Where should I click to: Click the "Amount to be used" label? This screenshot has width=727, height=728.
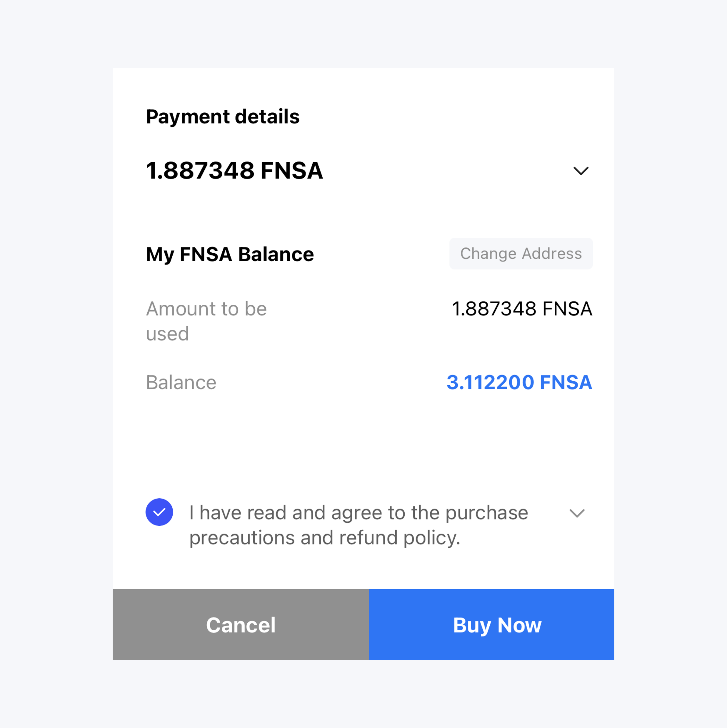(x=206, y=321)
